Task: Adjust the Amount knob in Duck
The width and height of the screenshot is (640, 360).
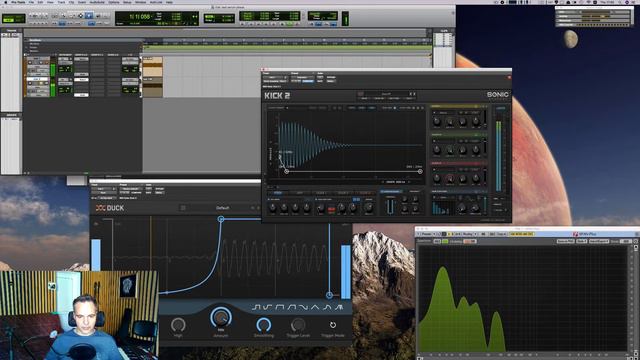Action: [221, 317]
